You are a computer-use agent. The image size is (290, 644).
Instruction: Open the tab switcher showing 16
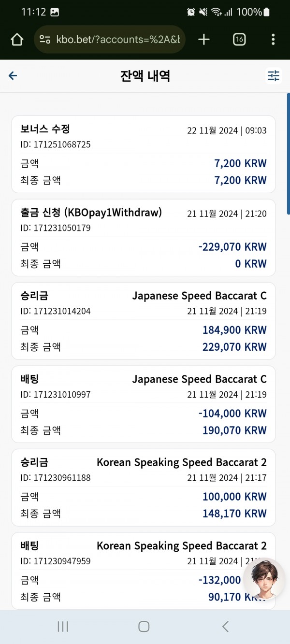tap(239, 39)
